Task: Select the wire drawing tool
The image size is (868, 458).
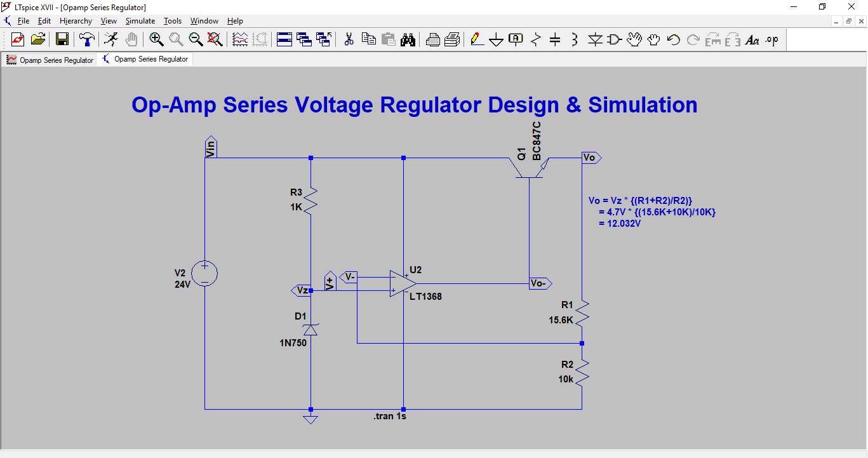Action: click(x=477, y=39)
